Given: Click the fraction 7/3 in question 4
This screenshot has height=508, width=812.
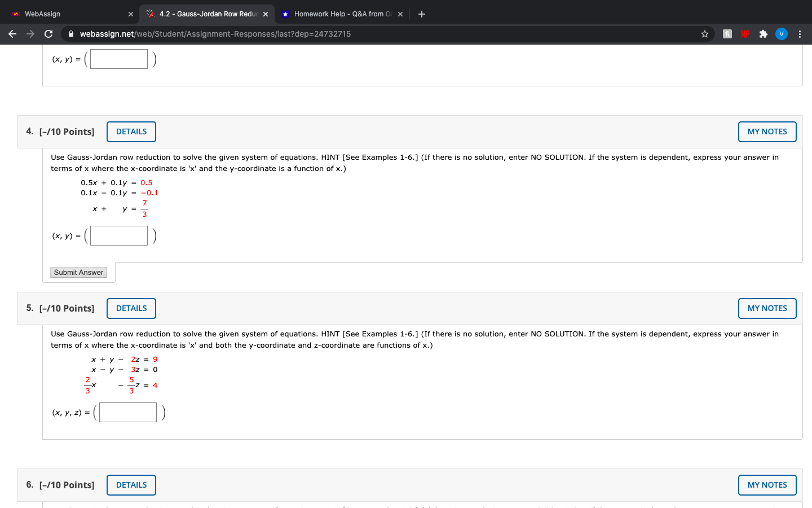Looking at the screenshot, I should tap(144, 209).
